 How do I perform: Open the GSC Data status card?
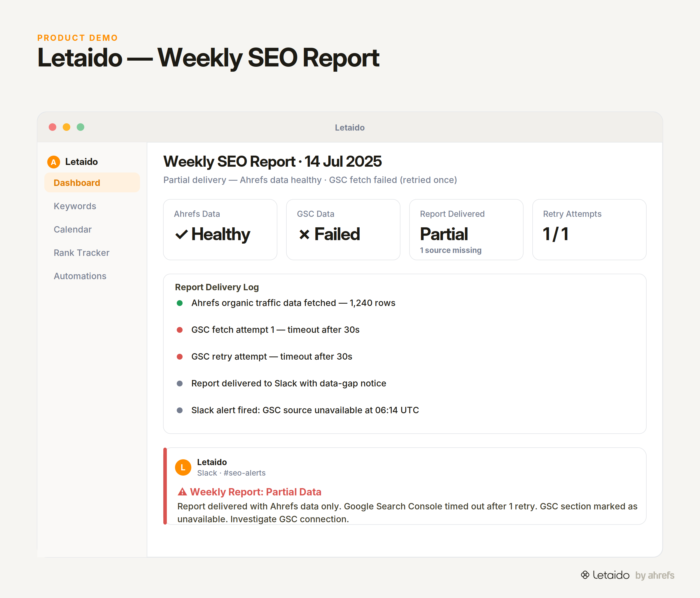click(343, 229)
